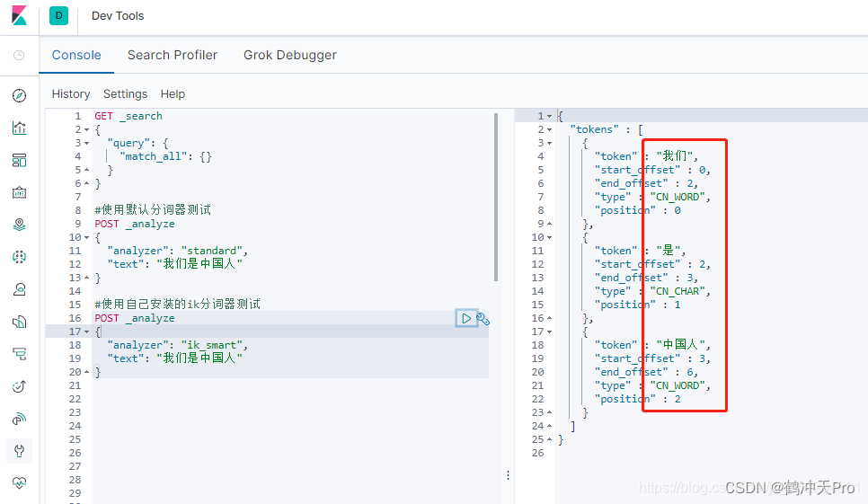Switch to the Grok Debugger tab
This screenshot has width=868, height=504.
coord(290,56)
